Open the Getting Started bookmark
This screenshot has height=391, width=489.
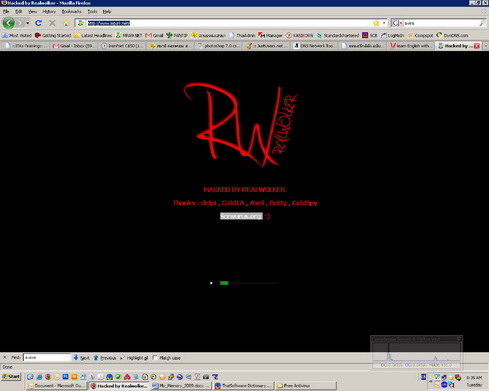[53, 35]
